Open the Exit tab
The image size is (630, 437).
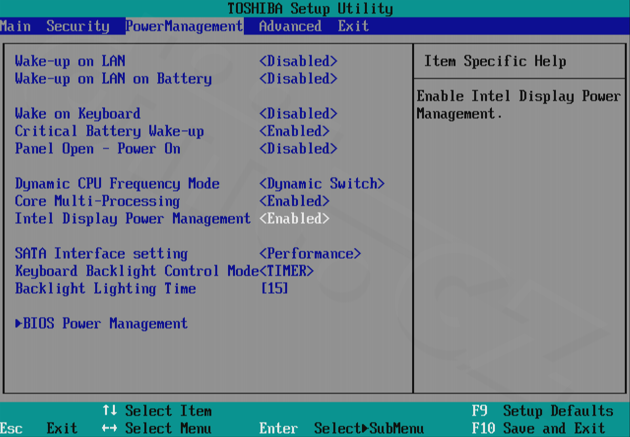353,27
